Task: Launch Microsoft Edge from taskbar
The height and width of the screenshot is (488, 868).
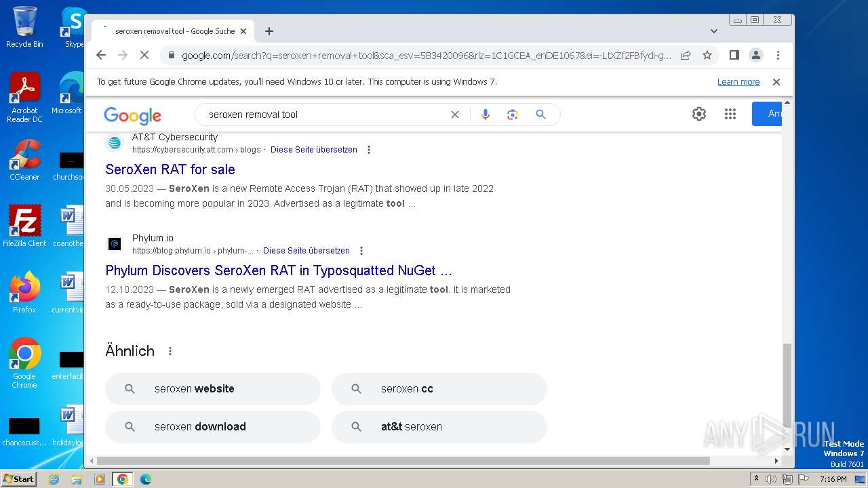Action: pyautogui.click(x=145, y=479)
